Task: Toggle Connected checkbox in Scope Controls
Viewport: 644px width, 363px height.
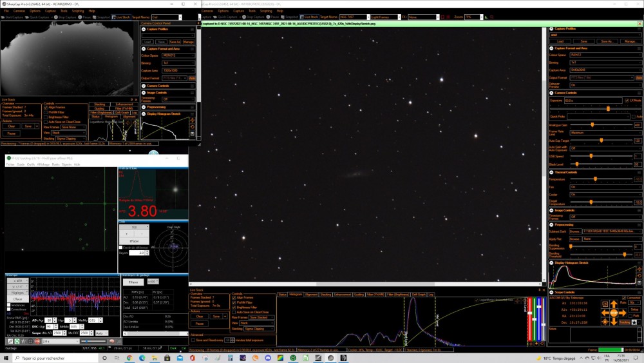Action: (x=624, y=298)
